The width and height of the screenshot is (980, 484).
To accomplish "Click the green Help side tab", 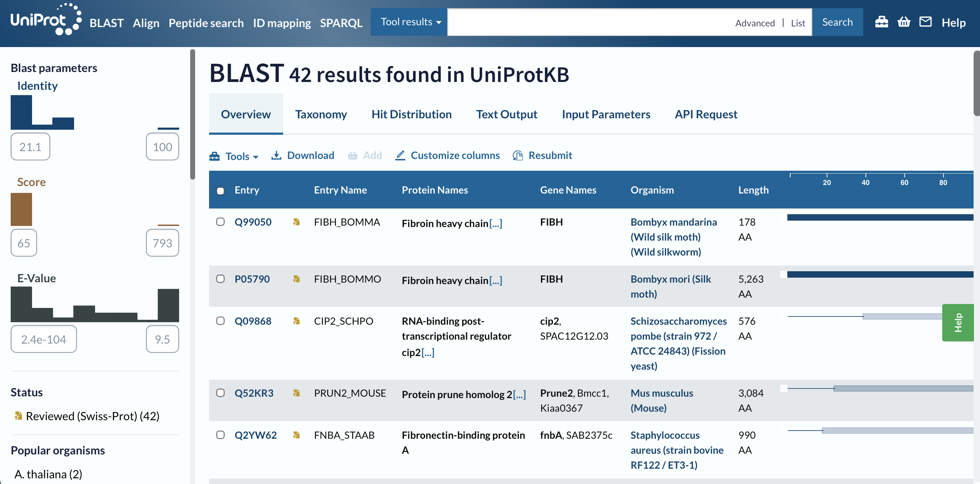I will pos(958,323).
